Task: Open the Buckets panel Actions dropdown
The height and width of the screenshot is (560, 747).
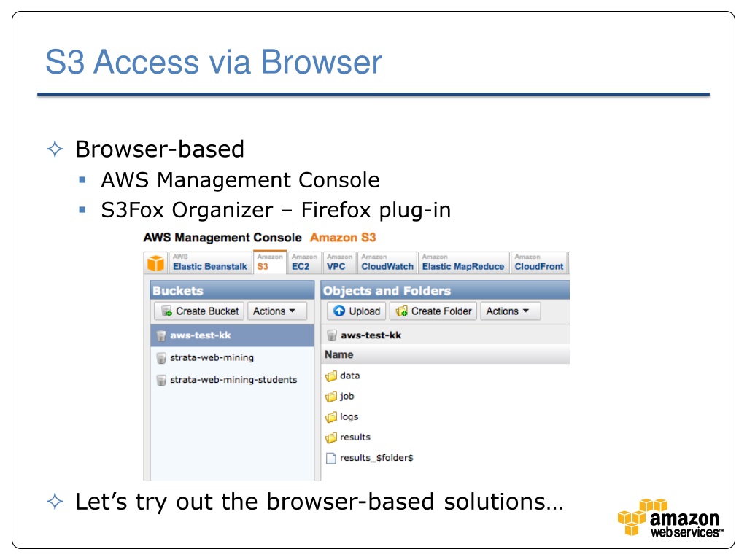Action: [276, 311]
